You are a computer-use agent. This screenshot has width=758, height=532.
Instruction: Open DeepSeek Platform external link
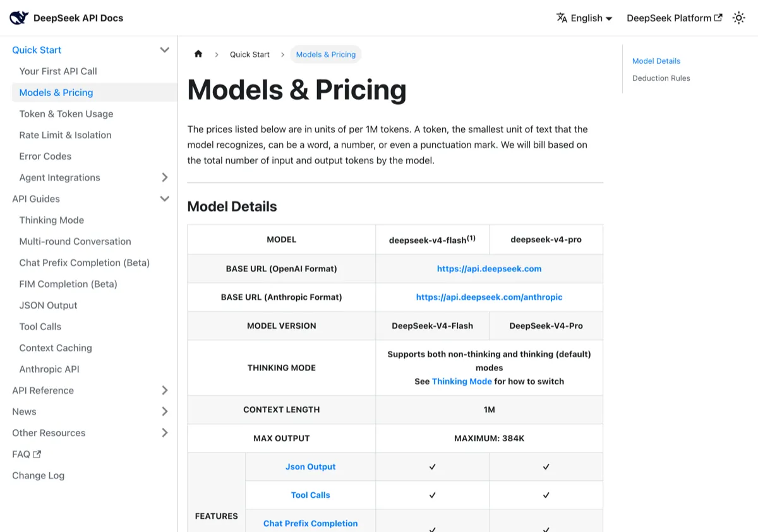click(674, 18)
